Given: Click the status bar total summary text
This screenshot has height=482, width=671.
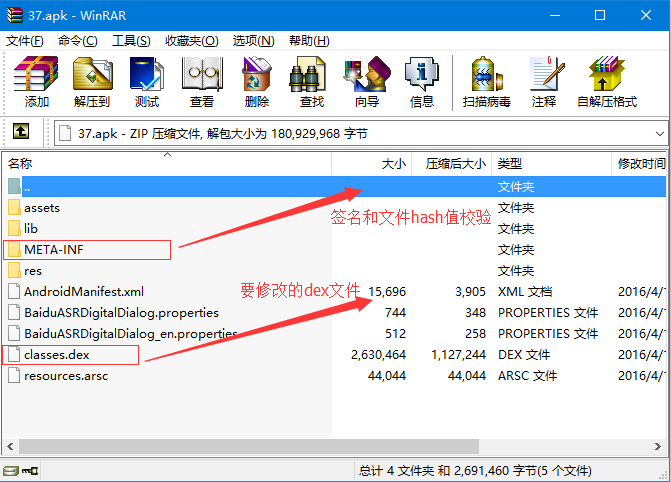Looking at the screenshot, I should (x=475, y=471).
